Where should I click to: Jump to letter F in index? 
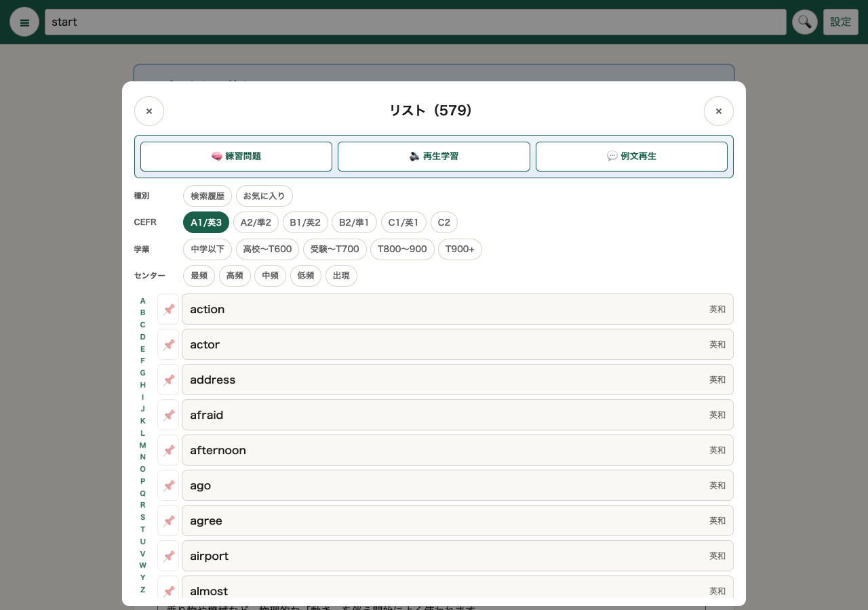click(142, 361)
